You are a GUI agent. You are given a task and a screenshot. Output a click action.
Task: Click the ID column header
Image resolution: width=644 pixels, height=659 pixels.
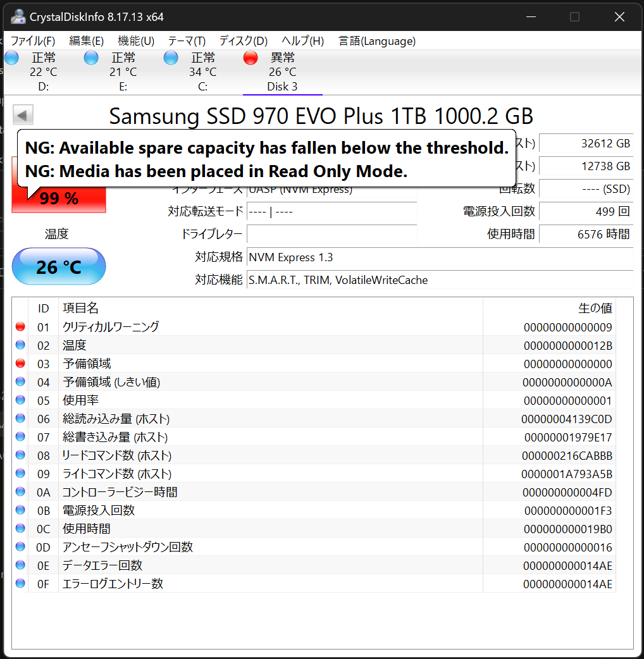tap(43, 308)
